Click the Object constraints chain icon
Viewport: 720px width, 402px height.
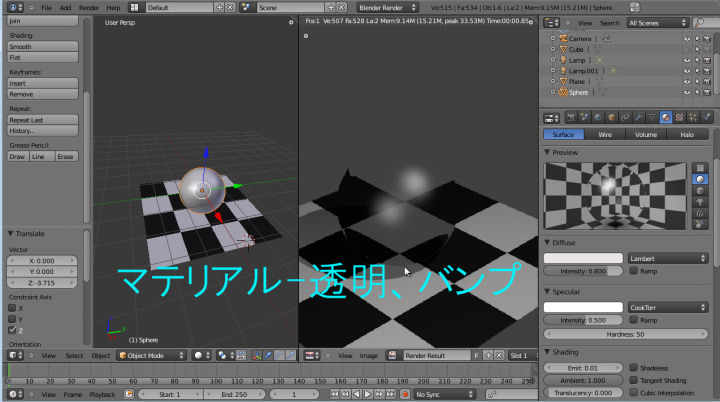[626, 117]
